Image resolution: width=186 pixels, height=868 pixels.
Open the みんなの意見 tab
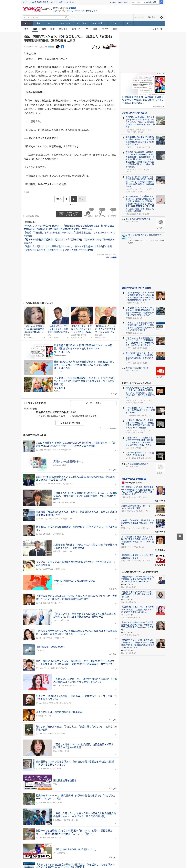click(99, 24)
